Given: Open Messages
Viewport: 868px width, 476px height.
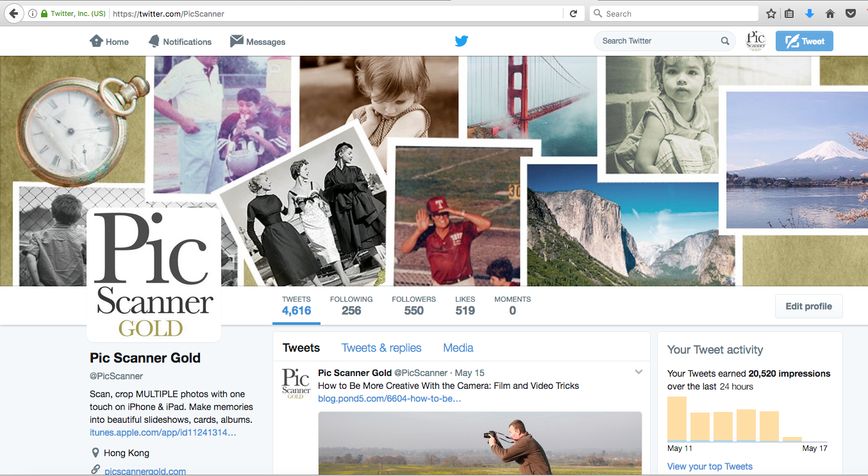Looking at the screenshot, I should point(258,42).
